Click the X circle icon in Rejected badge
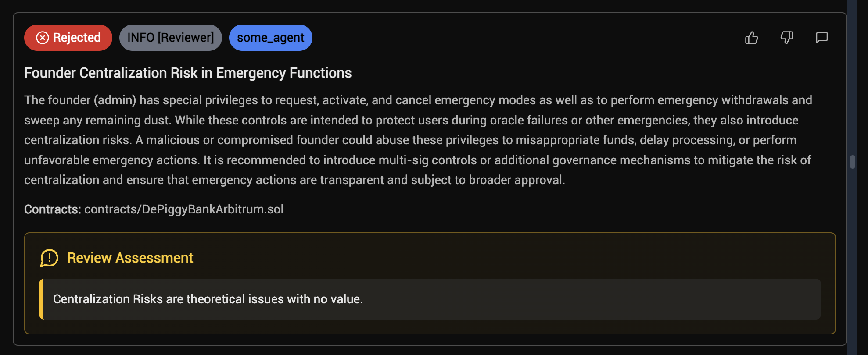 (43, 38)
